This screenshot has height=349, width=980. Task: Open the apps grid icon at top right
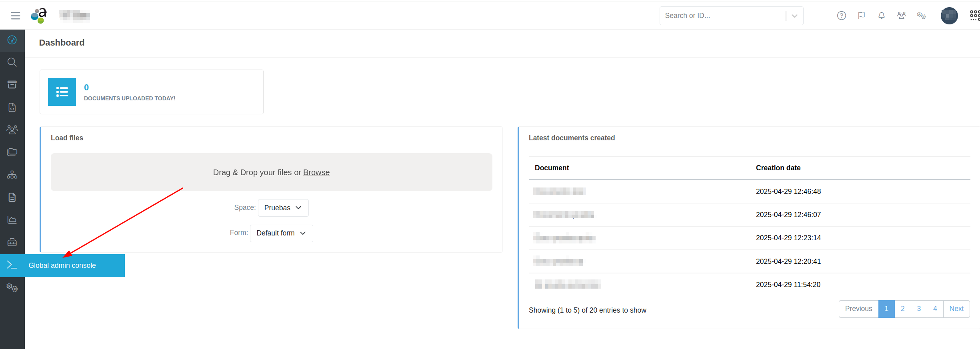pyautogui.click(x=974, y=16)
